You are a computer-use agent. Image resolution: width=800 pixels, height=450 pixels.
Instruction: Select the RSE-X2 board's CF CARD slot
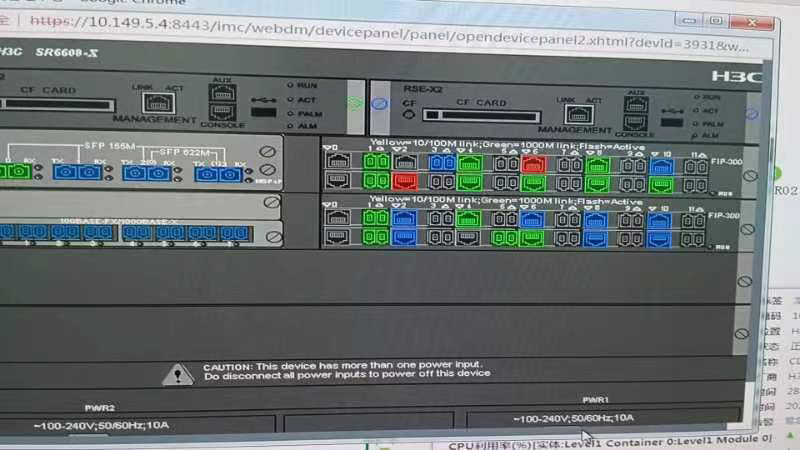tap(482, 116)
